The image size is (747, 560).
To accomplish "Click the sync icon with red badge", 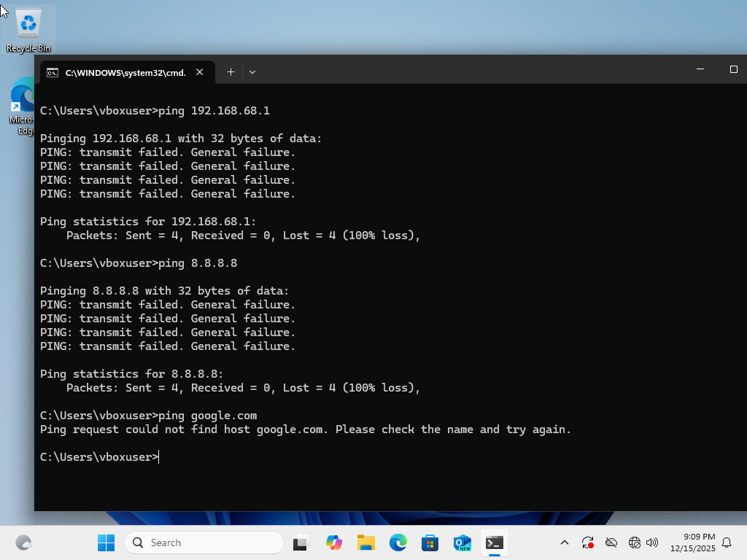I will click(588, 542).
